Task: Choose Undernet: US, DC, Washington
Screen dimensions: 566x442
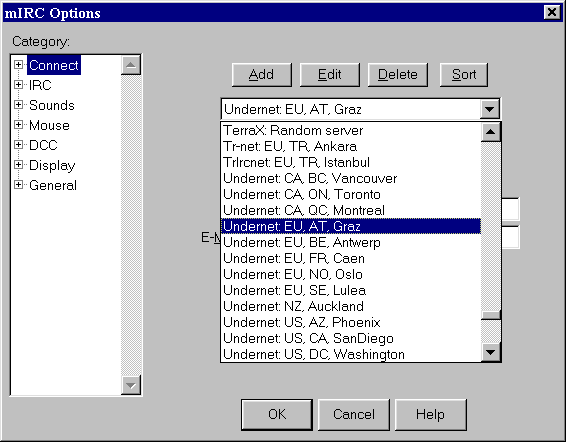Action: [351, 354]
